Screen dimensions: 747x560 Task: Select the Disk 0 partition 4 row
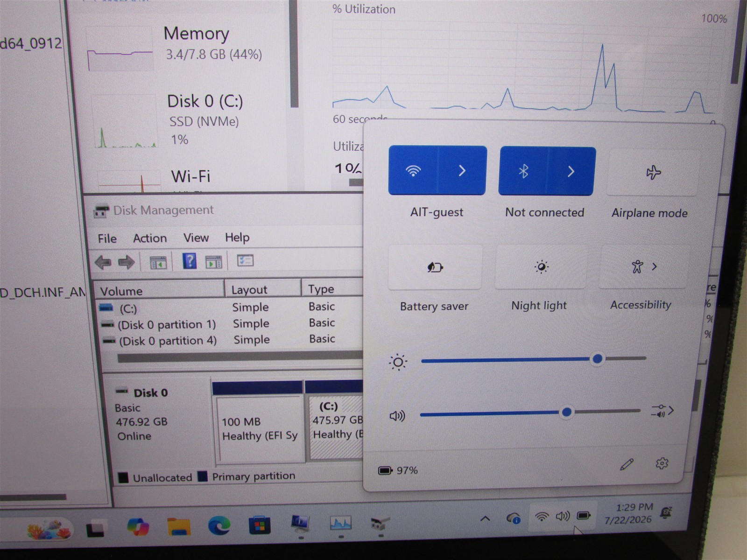coord(232,340)
